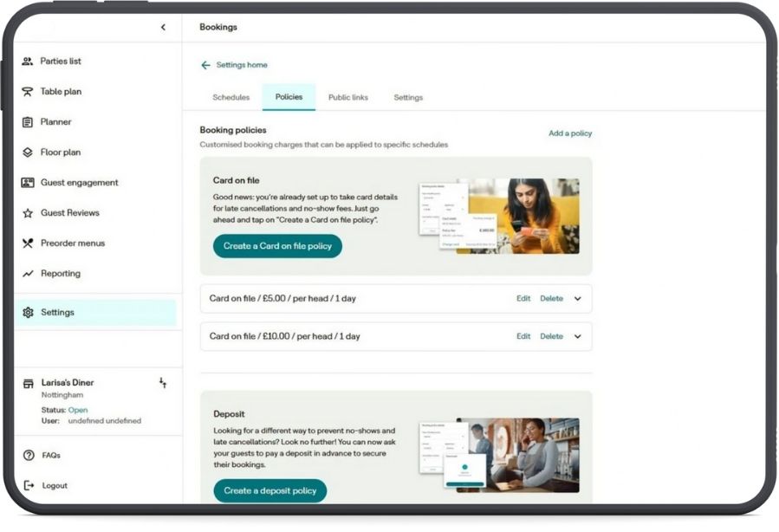Open the FAQs help icon

(x=29, y=455)
